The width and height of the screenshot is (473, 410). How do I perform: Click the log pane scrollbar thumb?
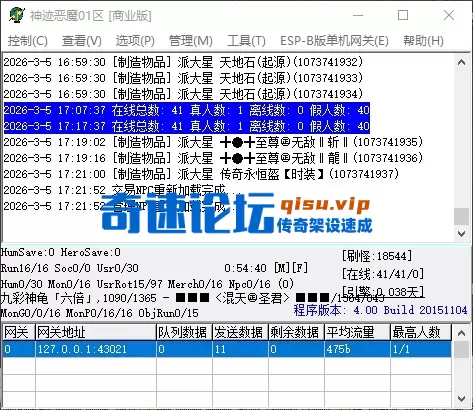point(462,216)
